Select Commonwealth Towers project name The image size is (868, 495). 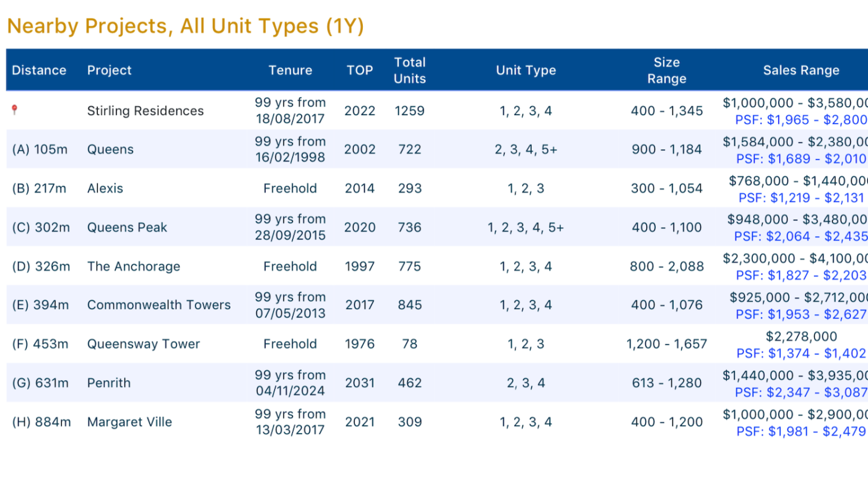pos(159,305)
